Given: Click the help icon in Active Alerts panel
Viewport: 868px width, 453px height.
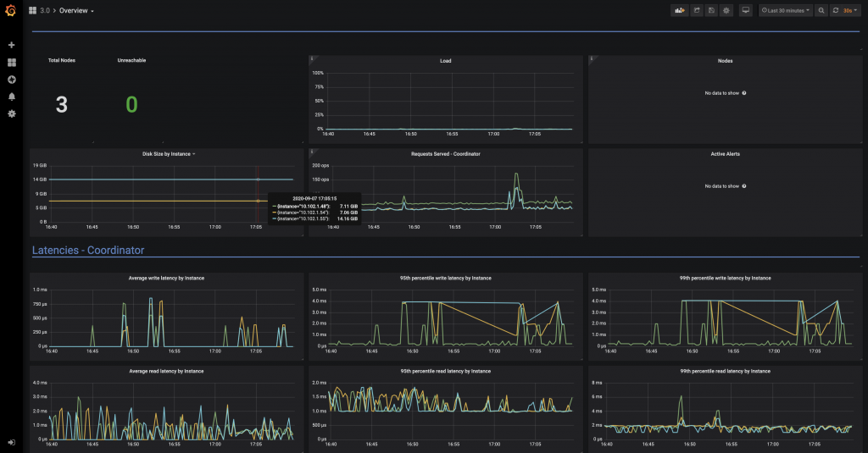Looking at the screenshot, I should (x=744, y=185).
